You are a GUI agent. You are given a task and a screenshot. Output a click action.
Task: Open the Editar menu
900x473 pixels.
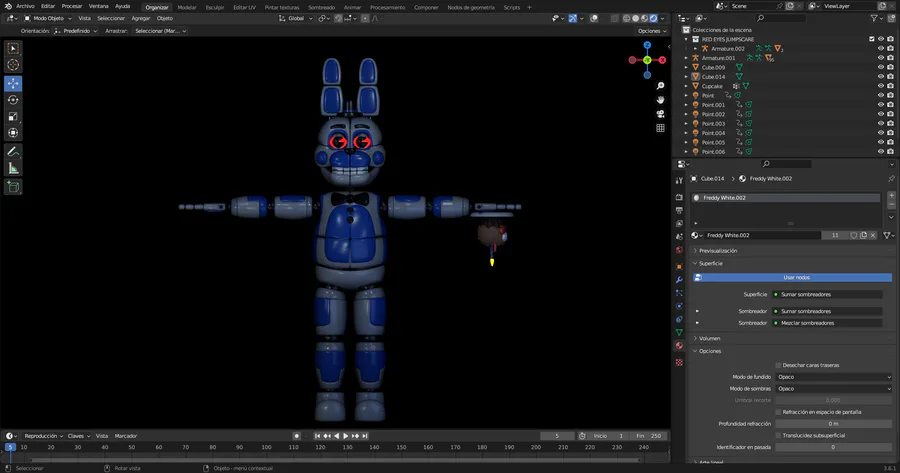tap(48, 6)
